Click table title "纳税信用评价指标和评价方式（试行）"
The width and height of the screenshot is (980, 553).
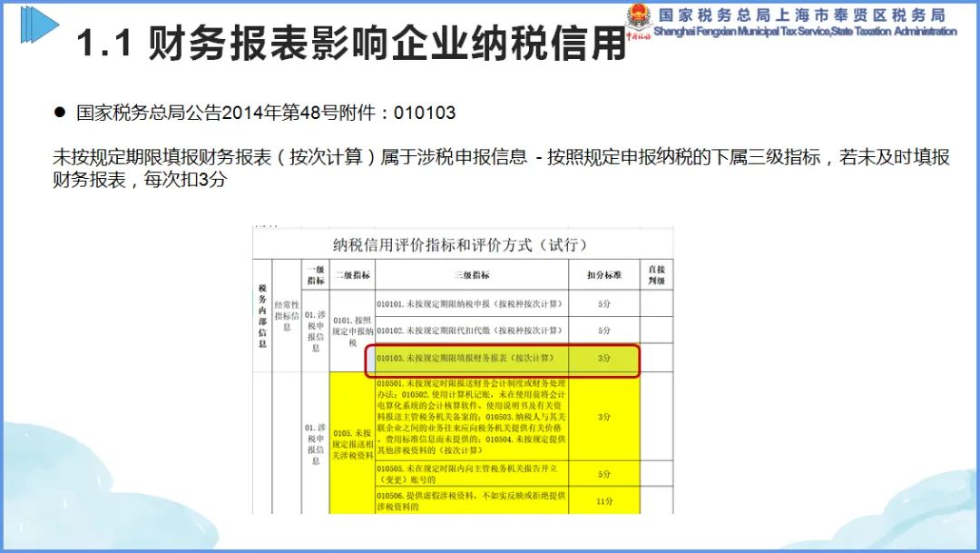click(460, 244)
